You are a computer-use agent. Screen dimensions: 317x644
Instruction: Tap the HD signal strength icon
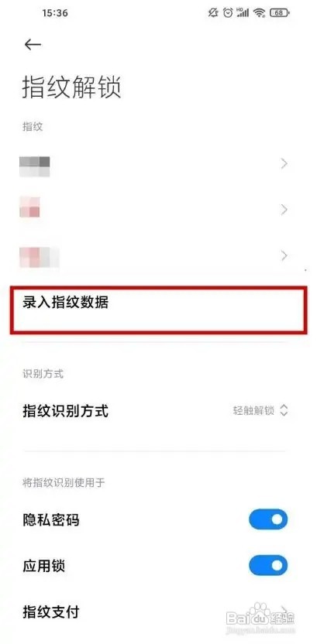pos(243,13)
